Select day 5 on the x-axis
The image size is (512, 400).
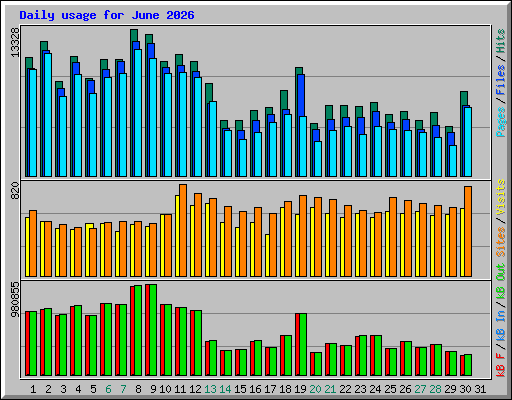(x=93, y=389)
